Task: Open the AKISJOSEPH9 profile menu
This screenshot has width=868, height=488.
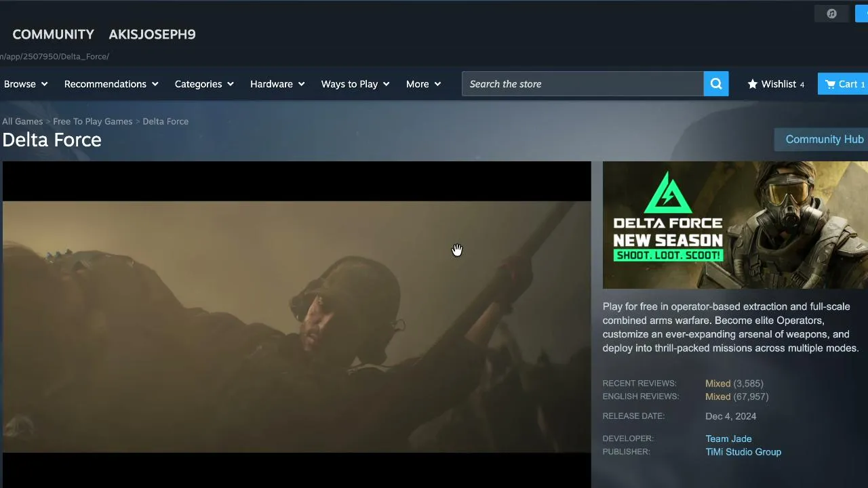Action: pyautogui.click(x=152, y=35)
